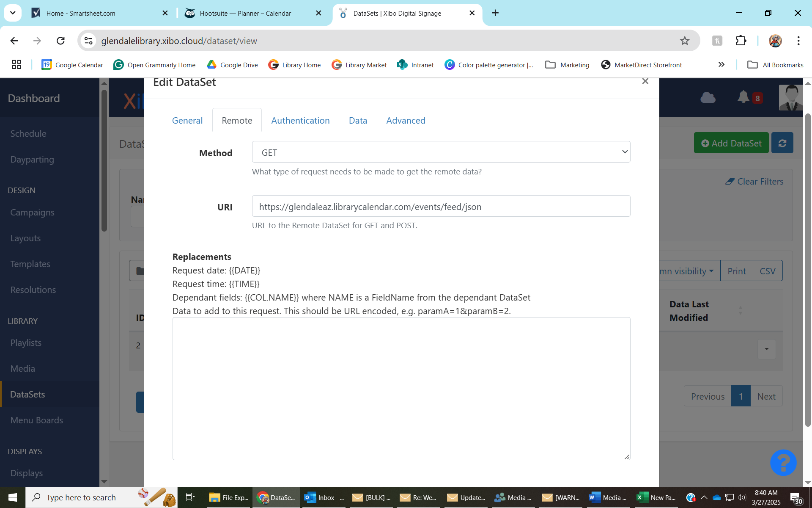This screenshot has width=812, height=508.
Task: Open a new browser tab
Action: tap(495, 13)
